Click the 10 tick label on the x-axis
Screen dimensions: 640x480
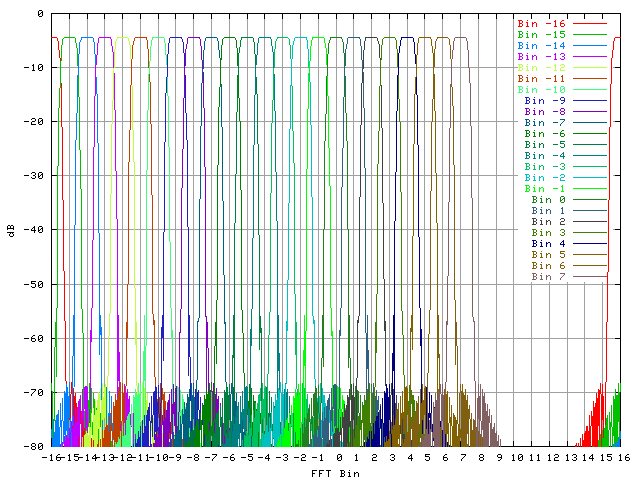(x=516, y=458)
